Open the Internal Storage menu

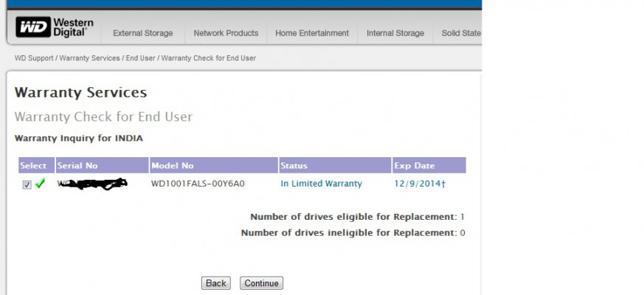pyautogui.click(x=395, y=33)
